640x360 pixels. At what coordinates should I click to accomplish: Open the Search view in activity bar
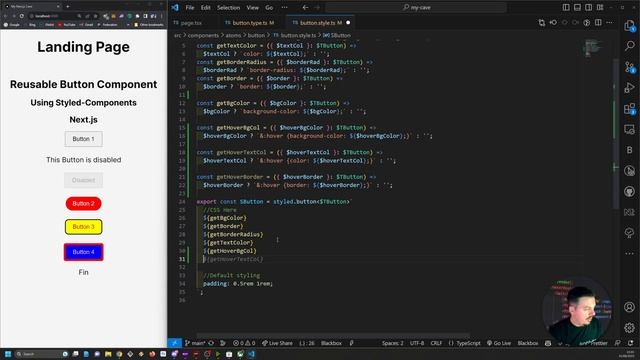629,46
